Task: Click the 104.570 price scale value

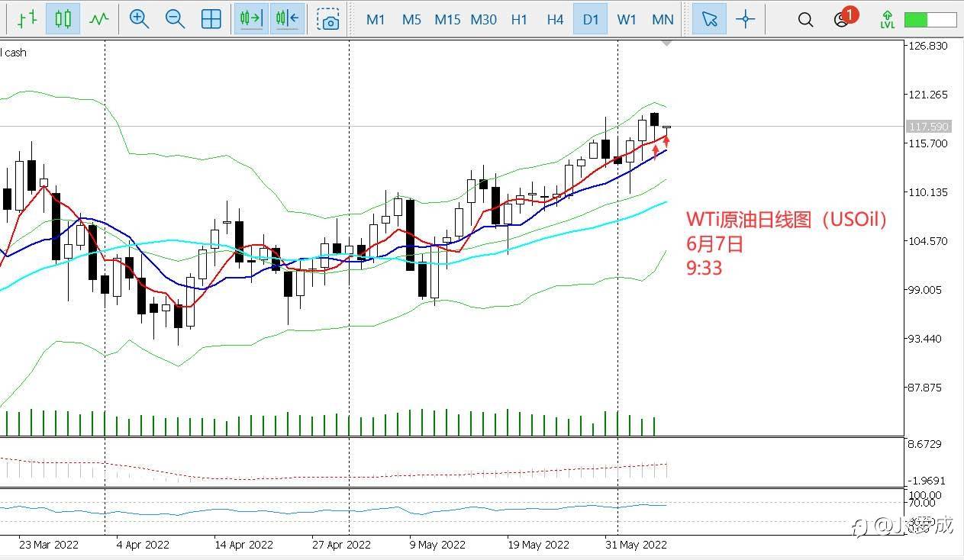Action: click(x=927, y=241)
